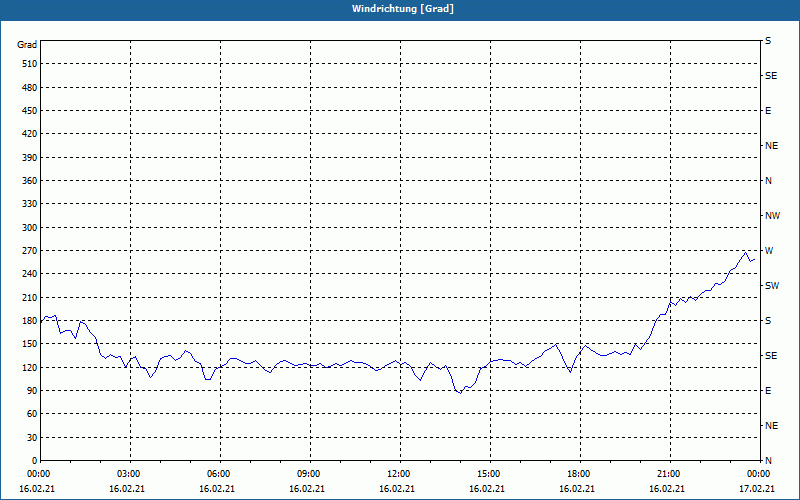
Task: Pick the 90 y-axis value
Action: pyautogui.click(x=32, y=391)
